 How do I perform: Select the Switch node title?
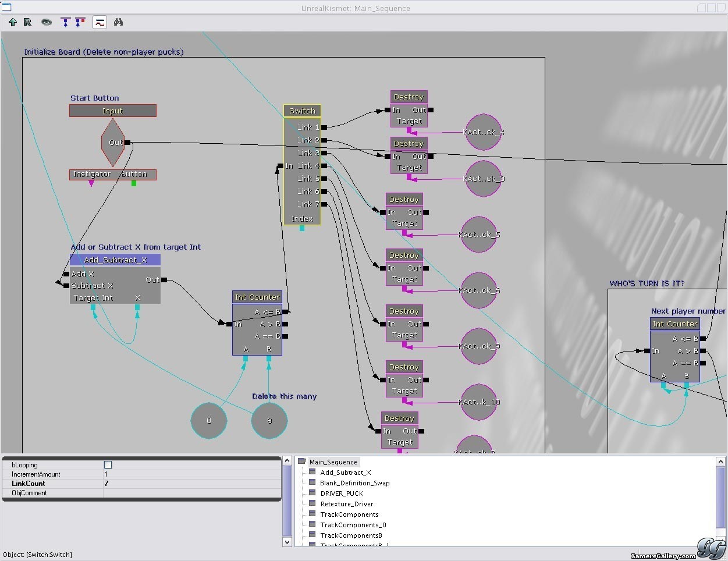coord(302,111)
